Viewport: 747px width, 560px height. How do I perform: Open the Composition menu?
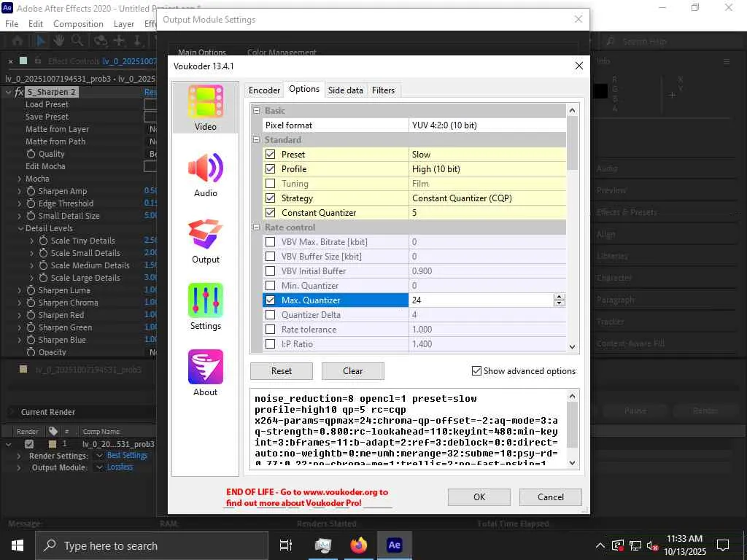point(78,24)
